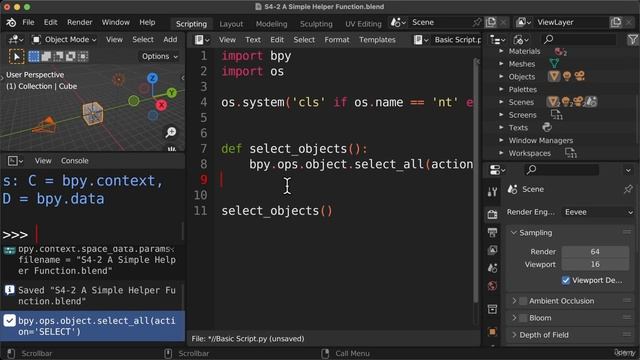Screen dimensions: 640x360
Task: Expand the Texts tree row
Action: coord(501,128)
